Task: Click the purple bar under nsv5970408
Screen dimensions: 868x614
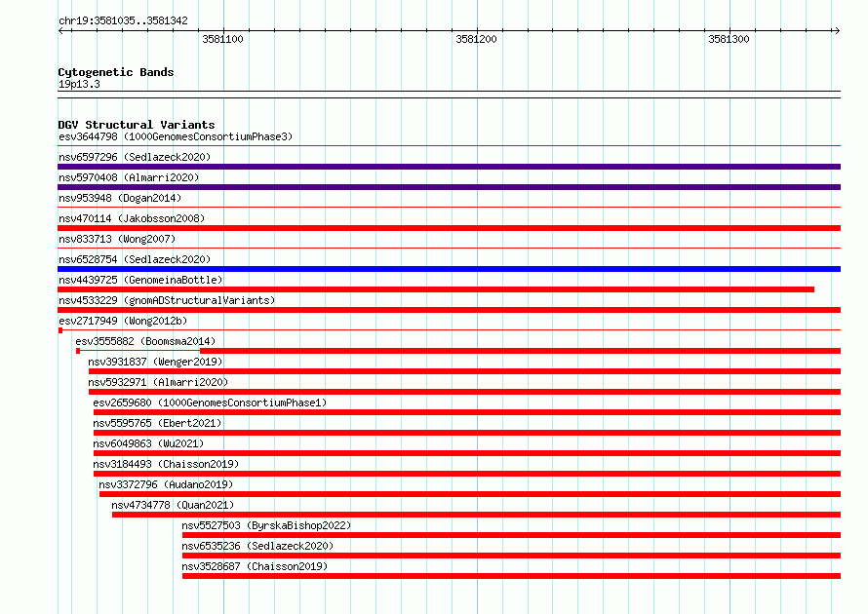Action: [449, 187]
